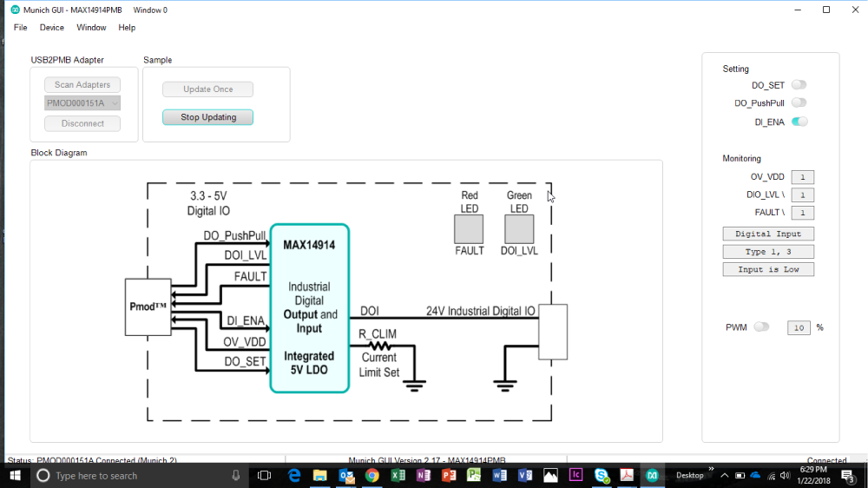Click the taskbar clock showing 6:29 PM

(x=815, y=475)
